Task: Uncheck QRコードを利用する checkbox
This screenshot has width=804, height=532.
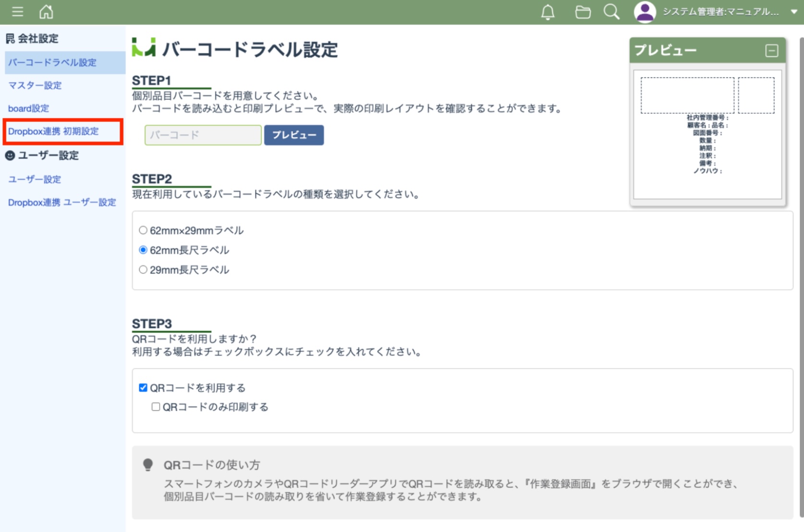Action: [x=143, y=388]
